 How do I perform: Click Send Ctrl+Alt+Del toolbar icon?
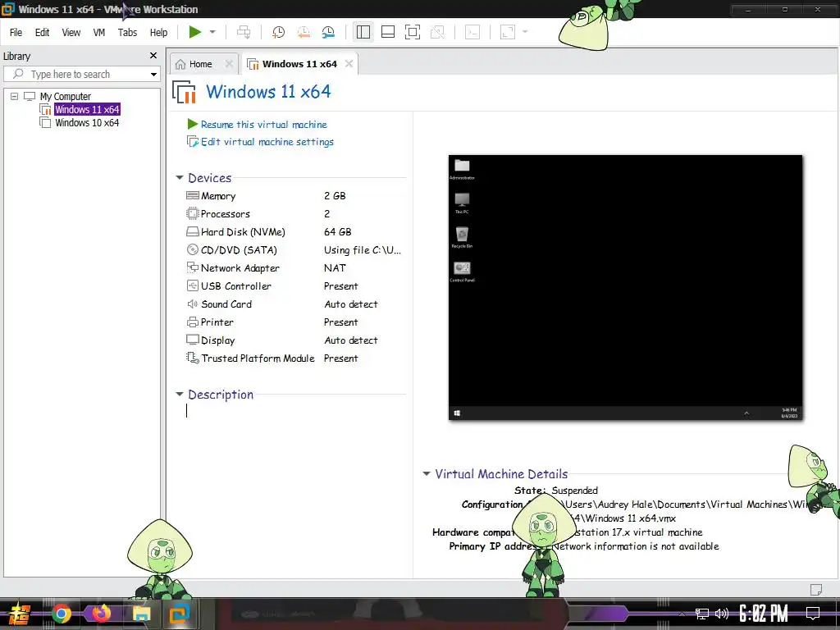point(244,32)
